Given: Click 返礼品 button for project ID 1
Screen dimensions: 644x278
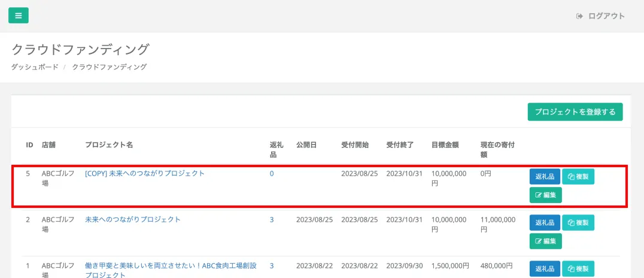Looking at the screenshot, I should point(545,269).
